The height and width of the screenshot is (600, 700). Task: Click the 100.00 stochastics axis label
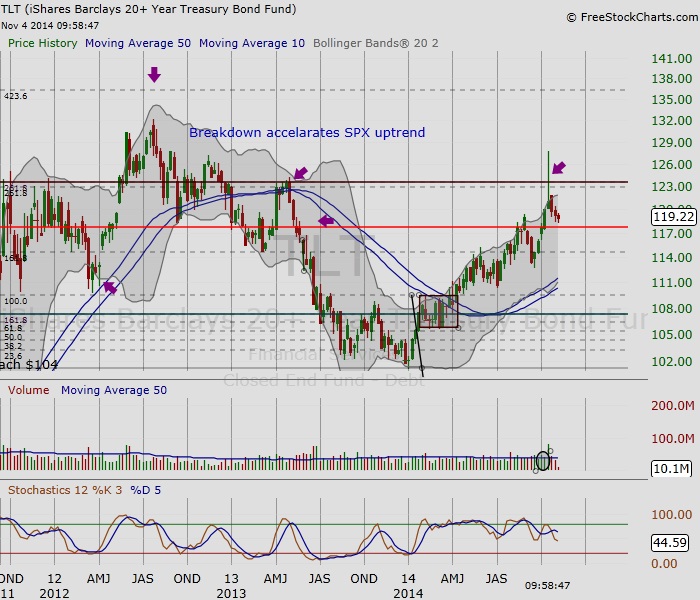[672, 515]
